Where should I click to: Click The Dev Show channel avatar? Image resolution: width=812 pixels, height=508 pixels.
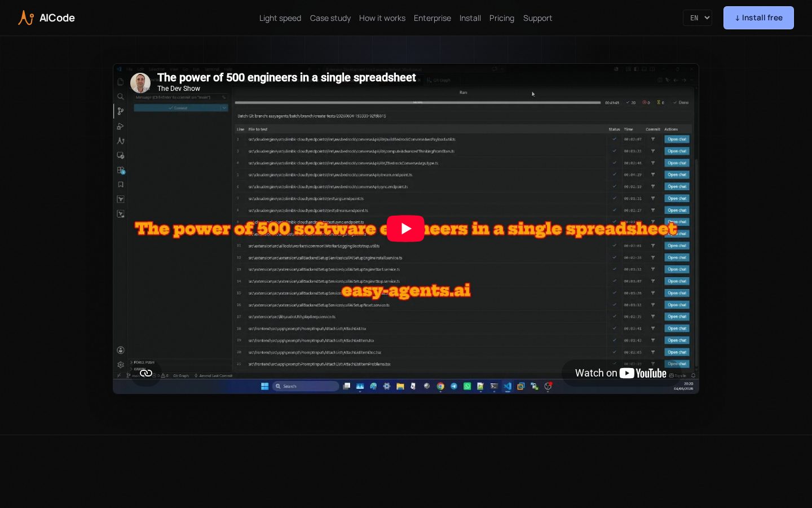140,83
